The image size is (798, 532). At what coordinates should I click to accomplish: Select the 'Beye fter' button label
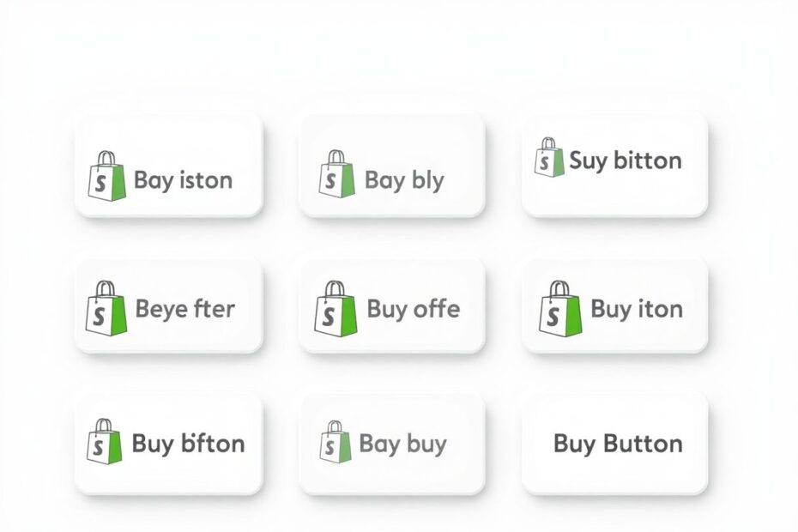[184, 310]
